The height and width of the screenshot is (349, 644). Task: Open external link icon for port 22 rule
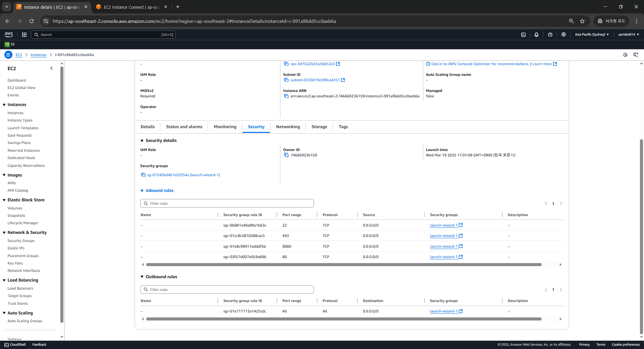click(461, 225)
